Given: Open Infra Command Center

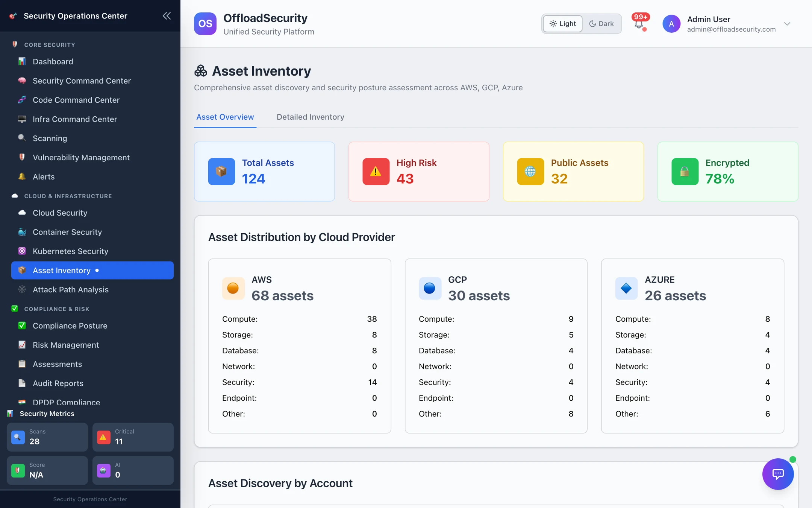Looking at the screenshot, I should point(92,119).
